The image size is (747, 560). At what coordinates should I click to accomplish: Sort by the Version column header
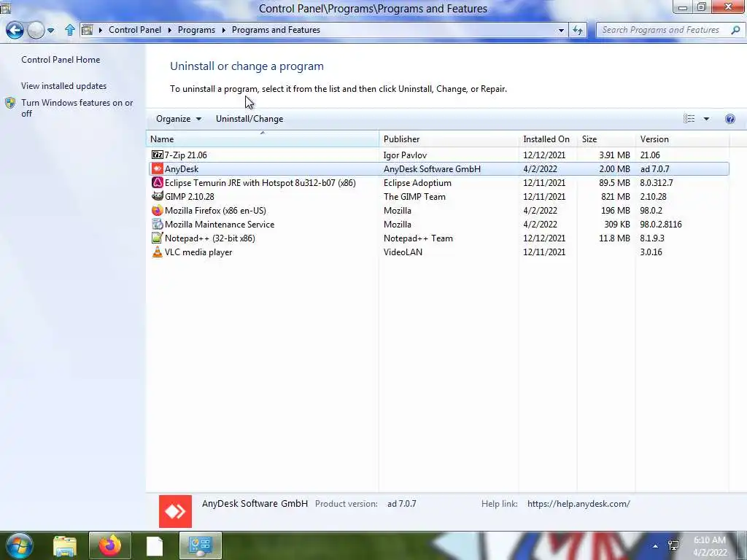(x=682, y=139)
